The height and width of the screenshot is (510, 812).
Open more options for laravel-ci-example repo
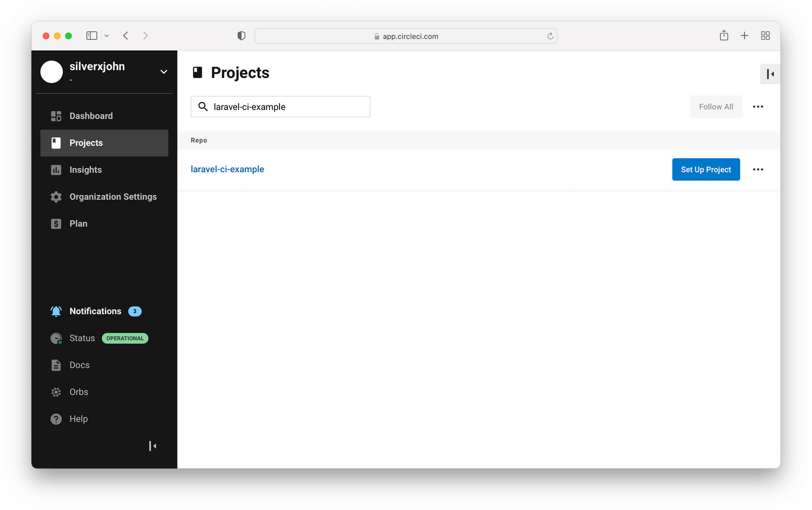758,169
